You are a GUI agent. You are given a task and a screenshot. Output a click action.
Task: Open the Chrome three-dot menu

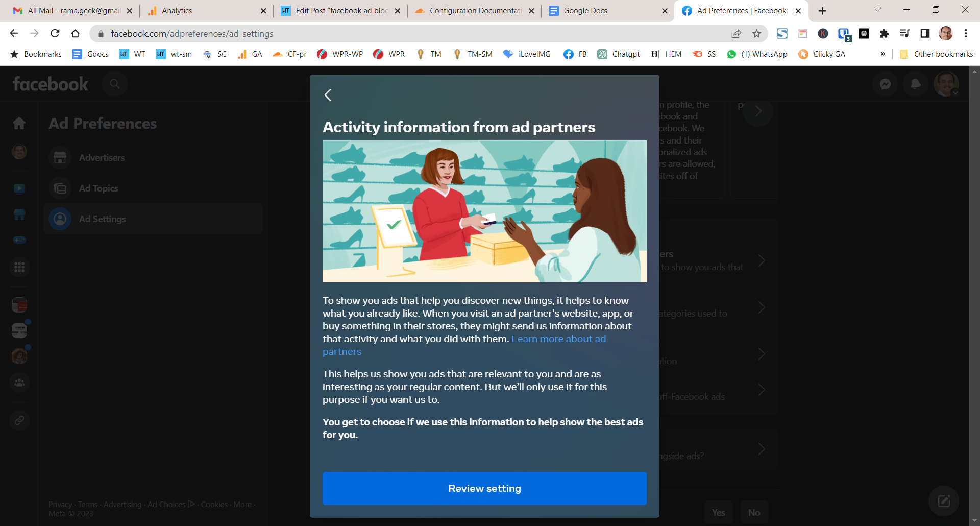tap(966, 34)
